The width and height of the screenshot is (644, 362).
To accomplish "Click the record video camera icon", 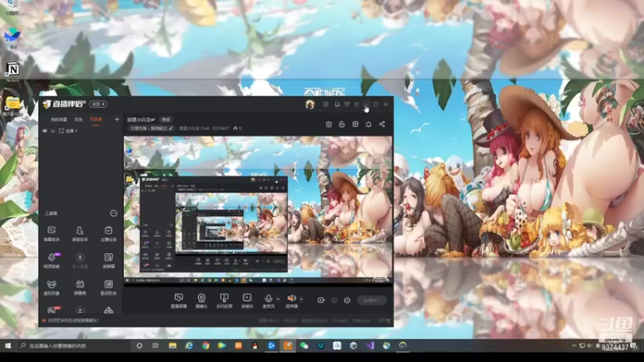I will pos(321,300).
